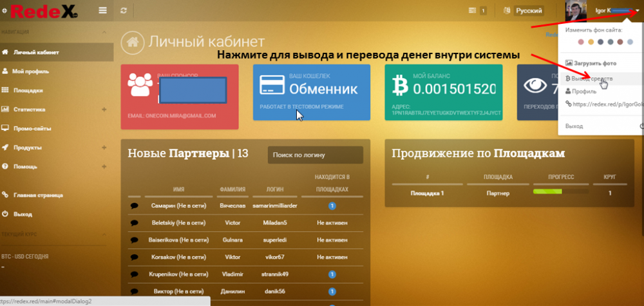Open the notifications list icon with badge 1
This screenshot has height=306, width=644.
478,11
